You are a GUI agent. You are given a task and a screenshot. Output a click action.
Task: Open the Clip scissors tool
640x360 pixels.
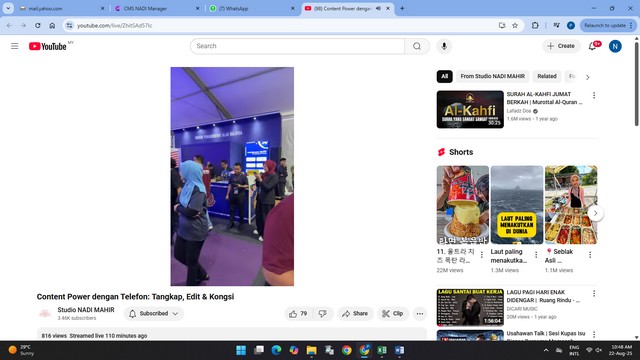393,313
